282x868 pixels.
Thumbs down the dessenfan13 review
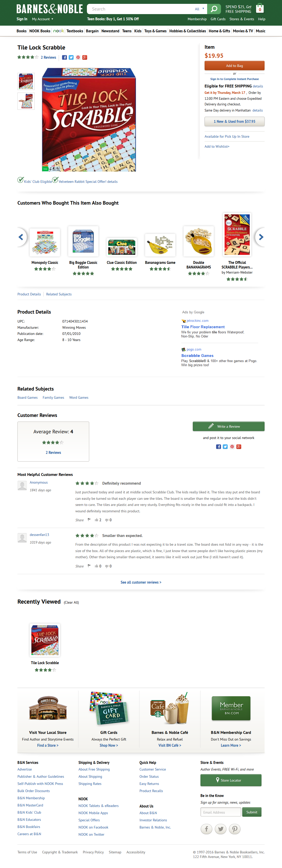tap(107, 566)
